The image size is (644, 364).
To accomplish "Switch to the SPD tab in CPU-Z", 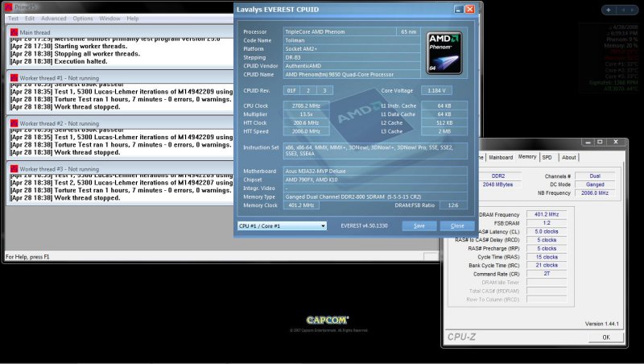I will click(x=547, y=157).
